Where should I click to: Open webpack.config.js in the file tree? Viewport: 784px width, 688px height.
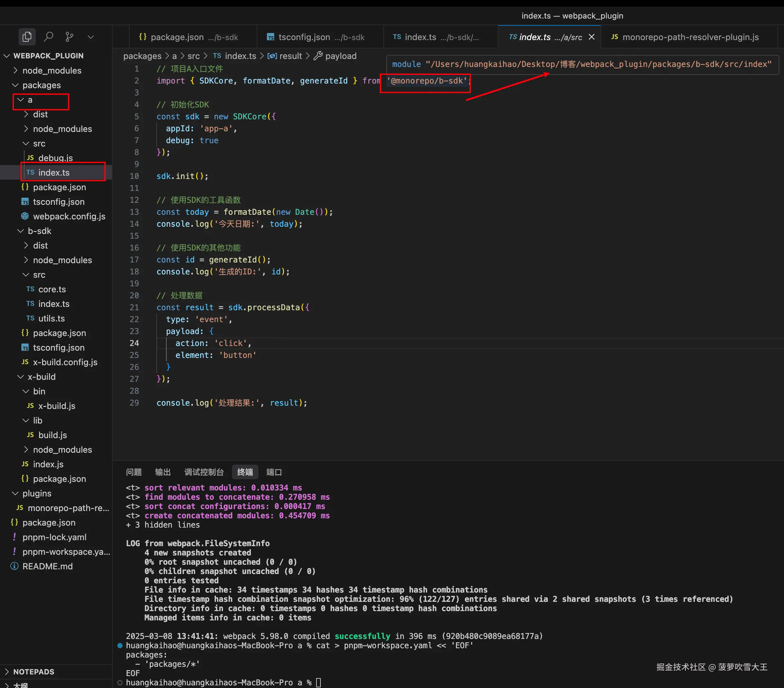(69, 216)
